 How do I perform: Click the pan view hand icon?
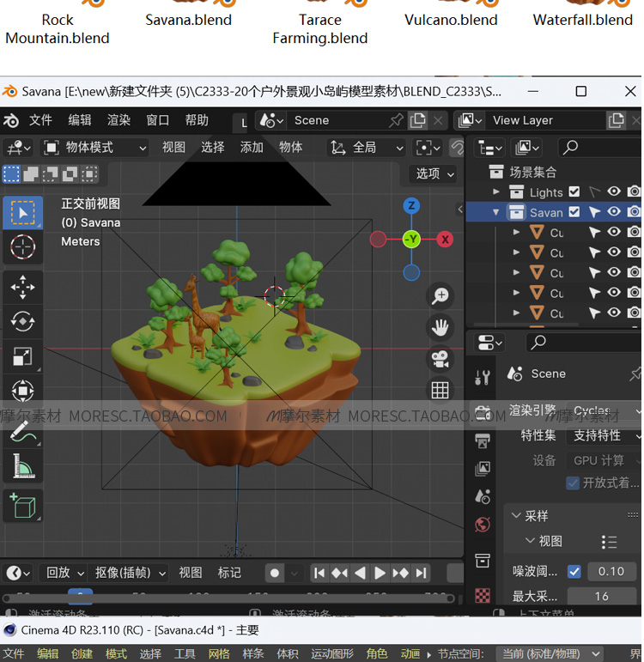click(440, 327)
